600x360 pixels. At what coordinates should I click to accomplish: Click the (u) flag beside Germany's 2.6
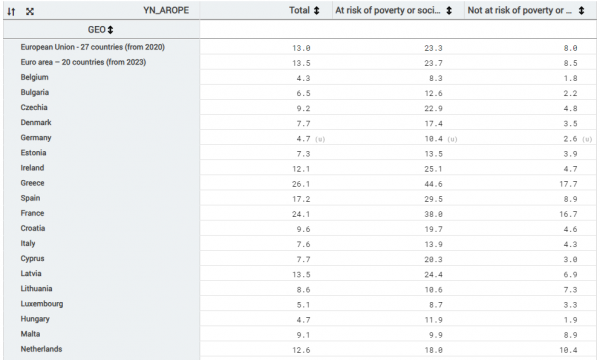[x=587, y=139]
